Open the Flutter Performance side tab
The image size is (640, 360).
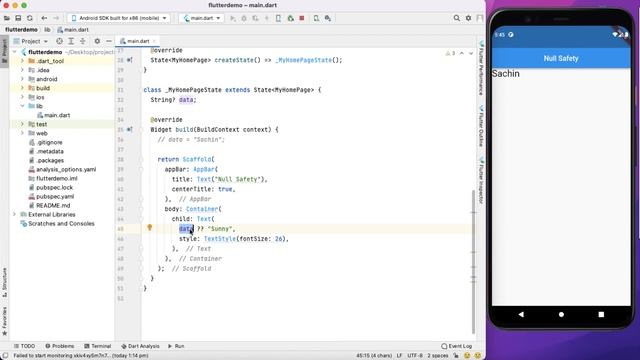[481, 67]
